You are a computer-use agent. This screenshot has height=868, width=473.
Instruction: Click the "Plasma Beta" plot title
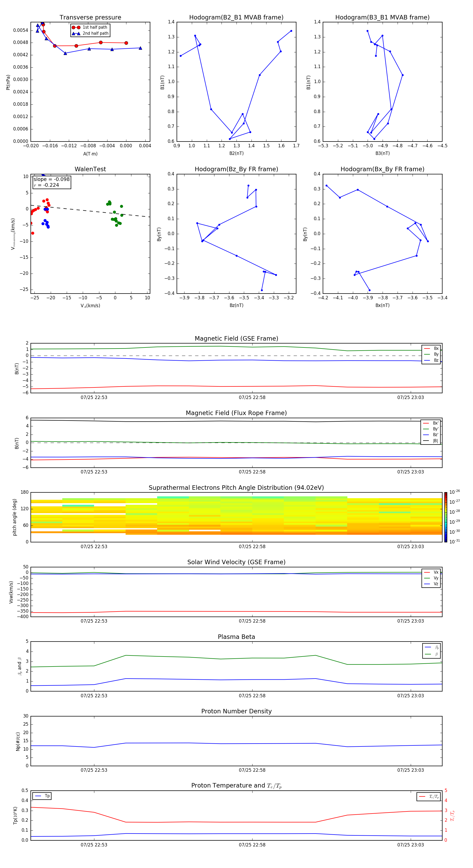click(x=236, y=637)
